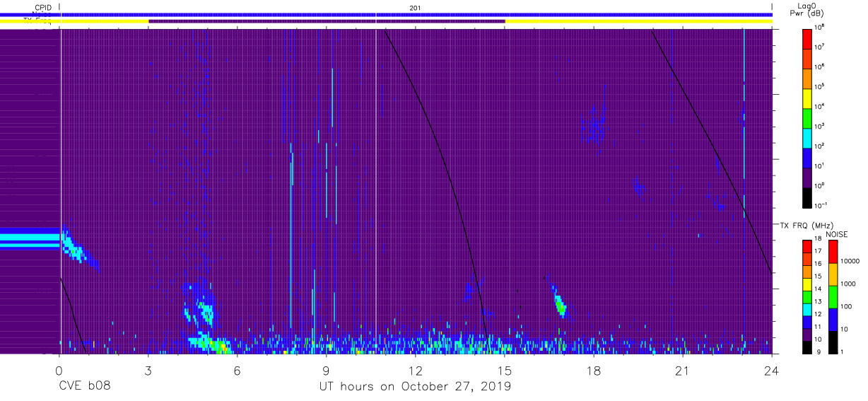Click the 18 UT hour axis label

point(594,370)
